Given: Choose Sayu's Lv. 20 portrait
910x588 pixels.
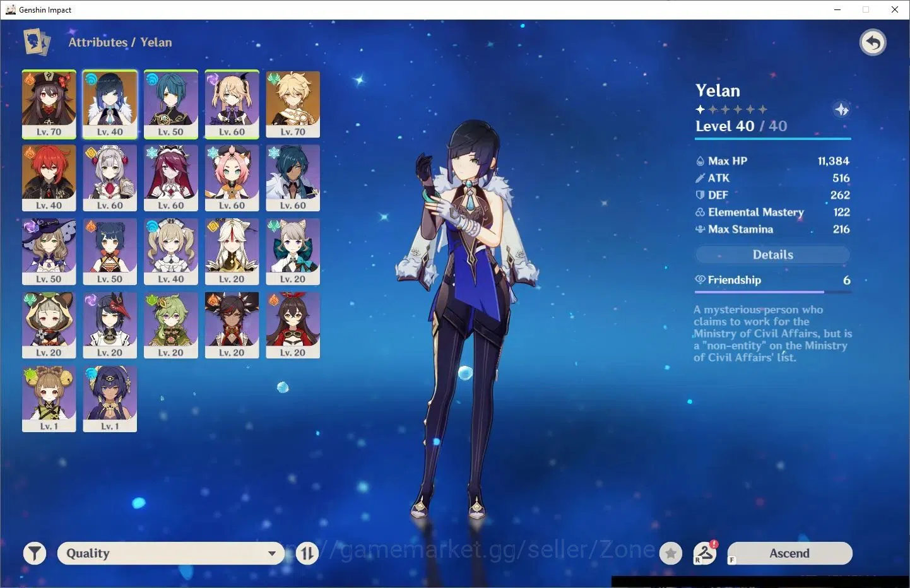Looking at the screenshot, I should tap(49, 325).
